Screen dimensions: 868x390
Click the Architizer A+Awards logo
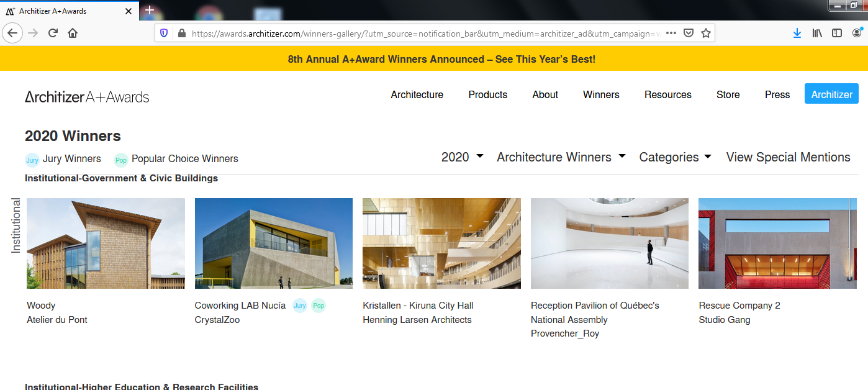tap(87, 97)
